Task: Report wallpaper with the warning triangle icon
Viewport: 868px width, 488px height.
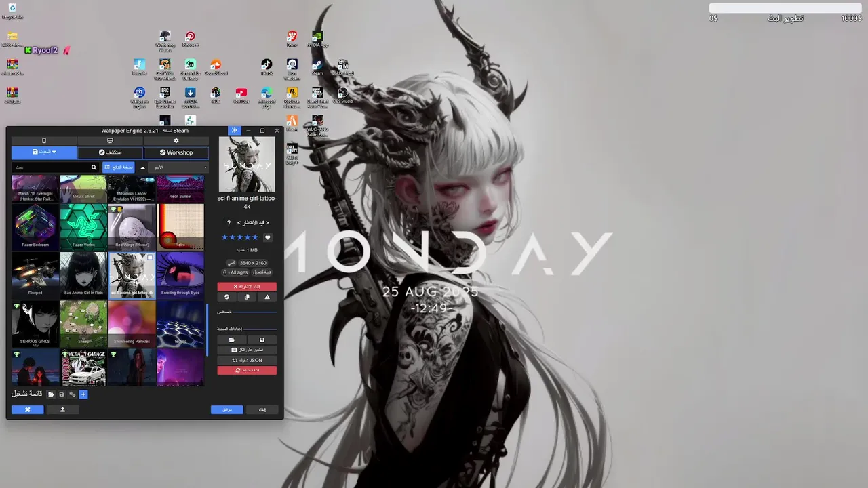Action: pyautogui.click(x=267, y=297)
